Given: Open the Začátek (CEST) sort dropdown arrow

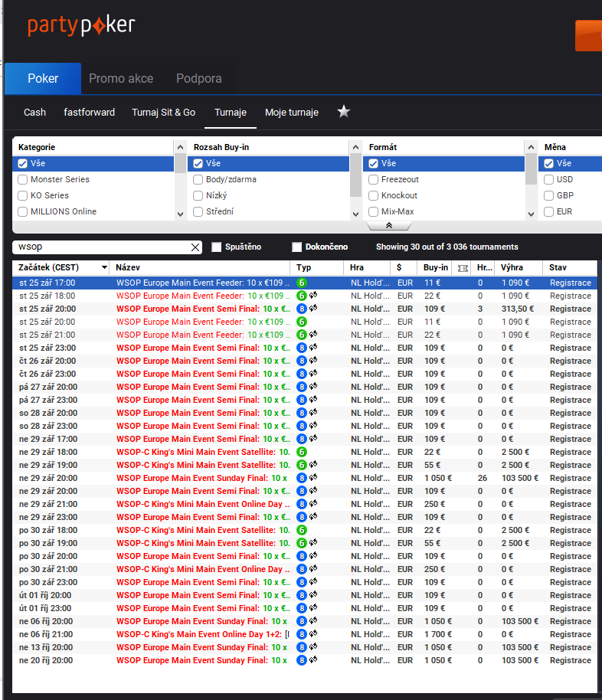Looking at the screenshot, I should click(x=104, y=267).
